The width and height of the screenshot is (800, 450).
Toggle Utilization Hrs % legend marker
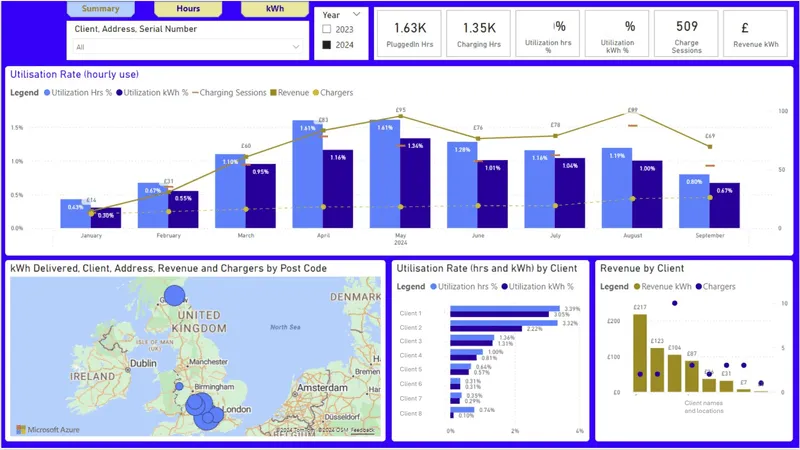click(x=47, y=92)
